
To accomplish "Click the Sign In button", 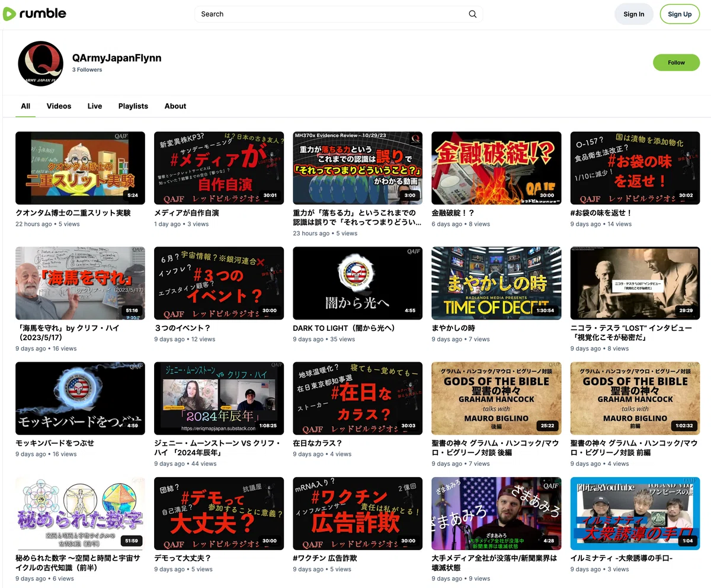I will 633,14.
